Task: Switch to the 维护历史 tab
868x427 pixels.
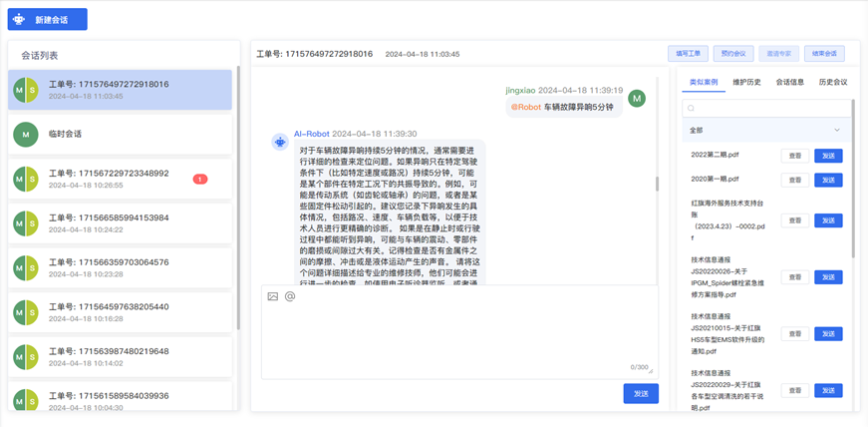Action: 746,82
